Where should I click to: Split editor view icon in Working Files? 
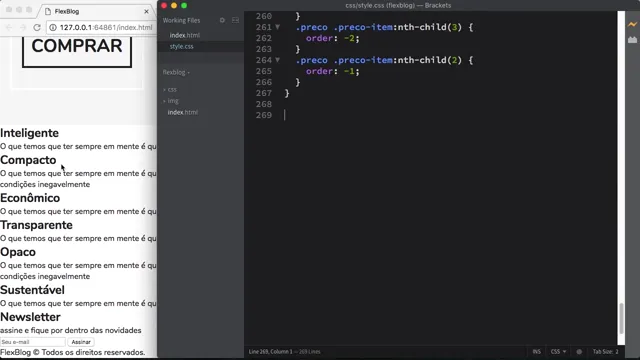[236, 20]
